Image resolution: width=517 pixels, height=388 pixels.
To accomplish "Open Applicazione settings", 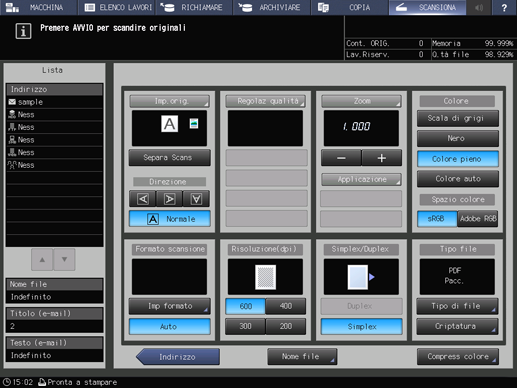I will 361,179.
